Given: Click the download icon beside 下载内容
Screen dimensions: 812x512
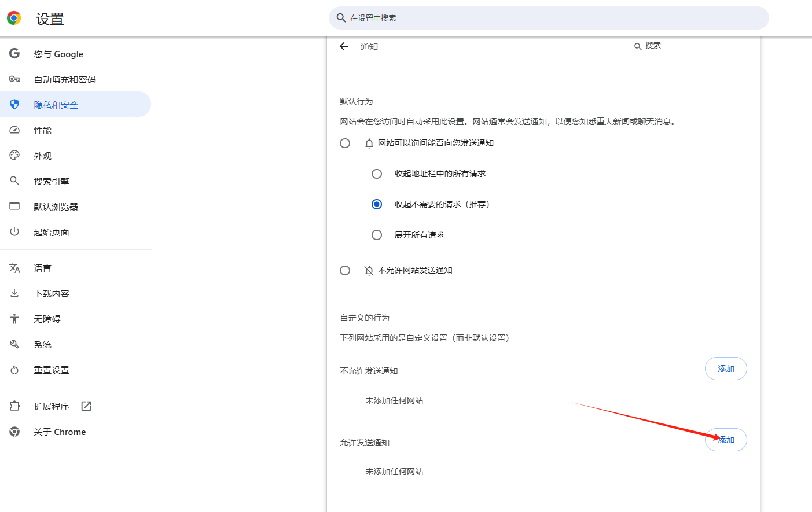Looking at the screenshot, I should coord(14,293).
